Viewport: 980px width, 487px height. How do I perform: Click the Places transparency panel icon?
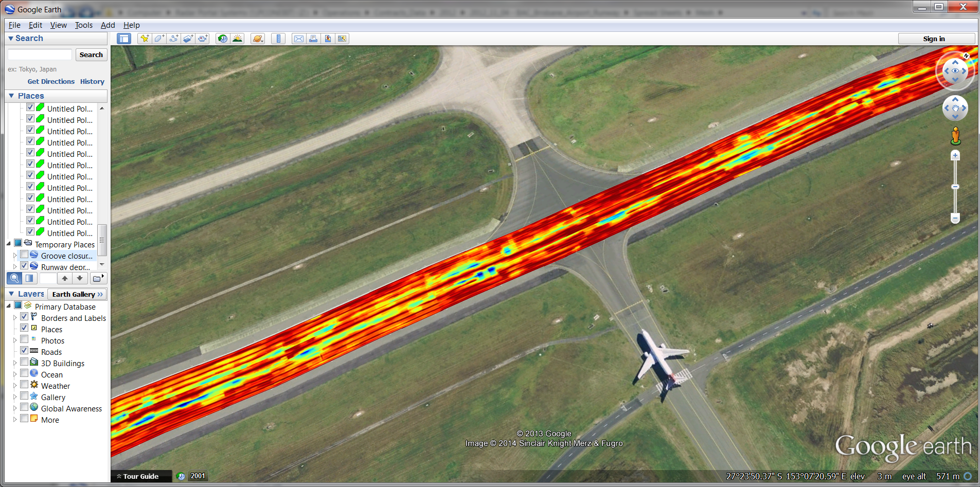click(29, 278)
